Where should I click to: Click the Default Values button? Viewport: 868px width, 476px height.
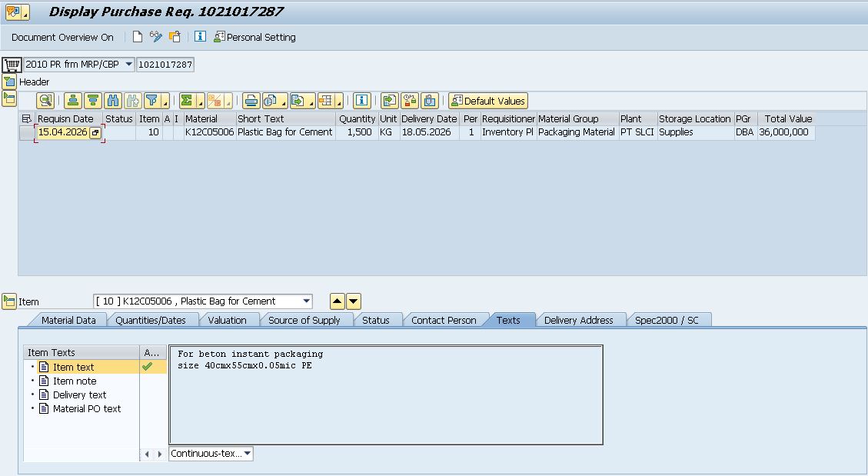pos(488,101)
